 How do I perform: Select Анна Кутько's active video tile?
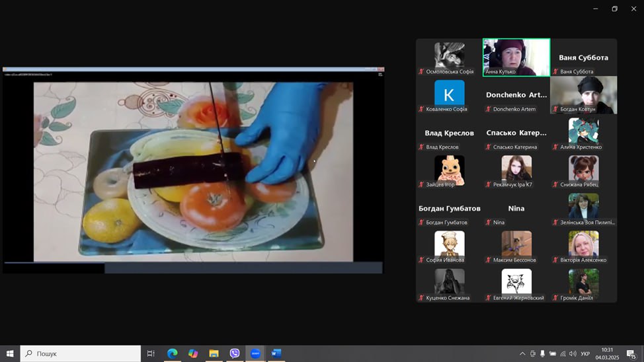(x=516, y=57)
